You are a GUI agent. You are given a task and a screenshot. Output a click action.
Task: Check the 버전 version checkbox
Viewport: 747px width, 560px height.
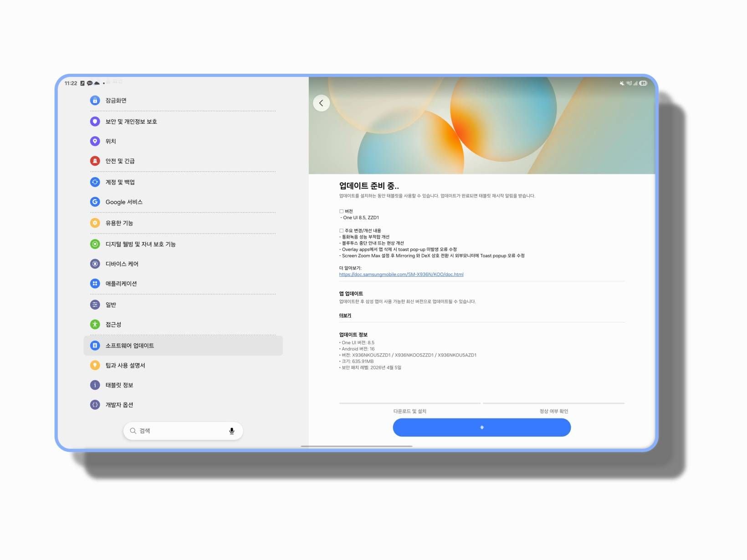pos(341,211)
